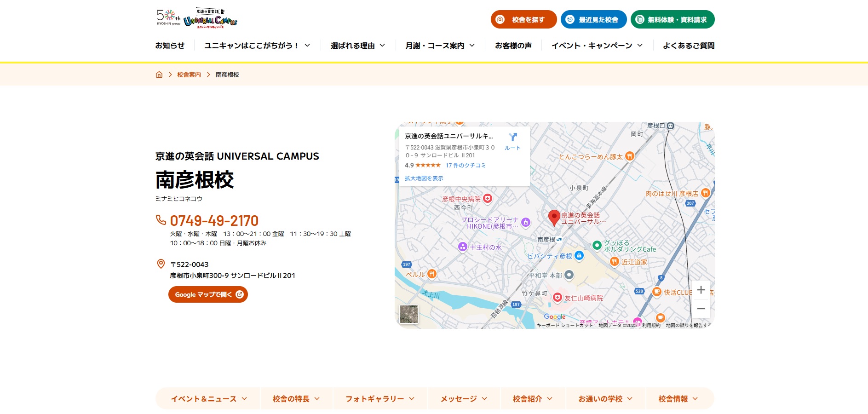The height and width of the screenshot is (414, 868).
Task: Expand 校舎紹介 section tab
Action: (x=533, y=399)
